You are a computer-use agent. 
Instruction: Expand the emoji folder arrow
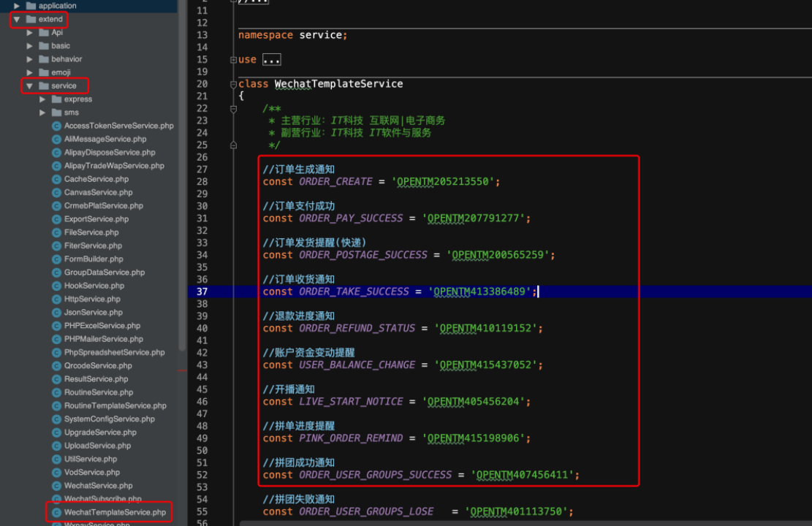pos(29,72)
